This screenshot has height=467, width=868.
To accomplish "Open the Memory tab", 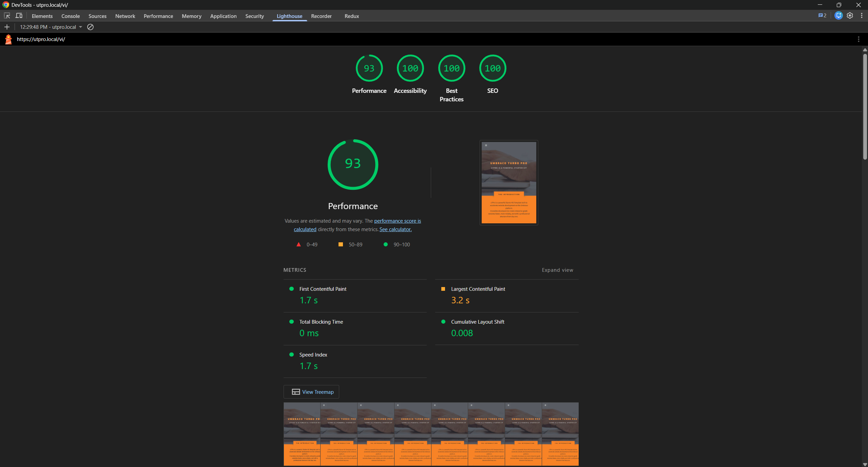I will (192, 16).
